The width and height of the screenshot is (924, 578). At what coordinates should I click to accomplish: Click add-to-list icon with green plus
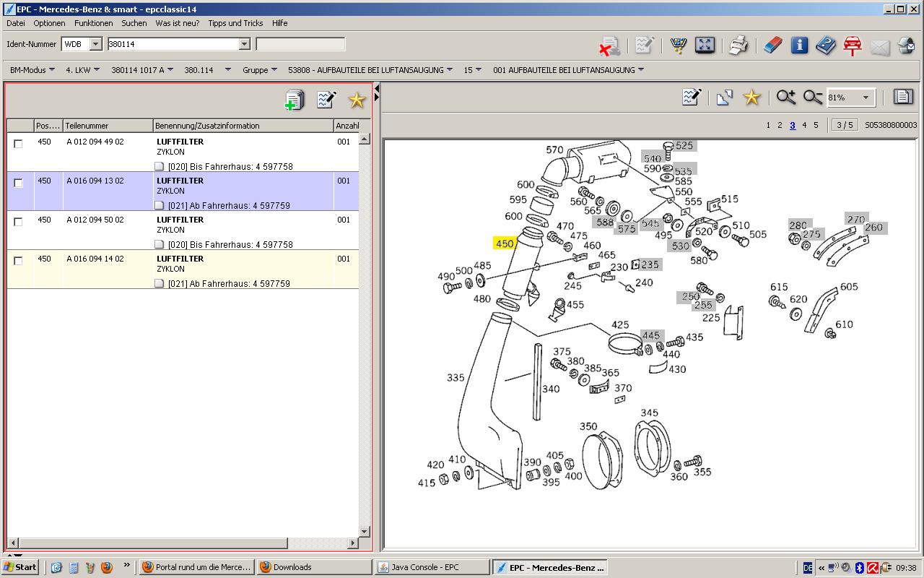click(295, 100)
